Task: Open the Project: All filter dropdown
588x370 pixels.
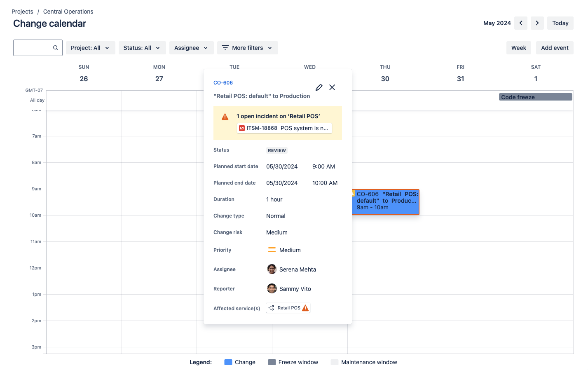Action: (90, 47)
